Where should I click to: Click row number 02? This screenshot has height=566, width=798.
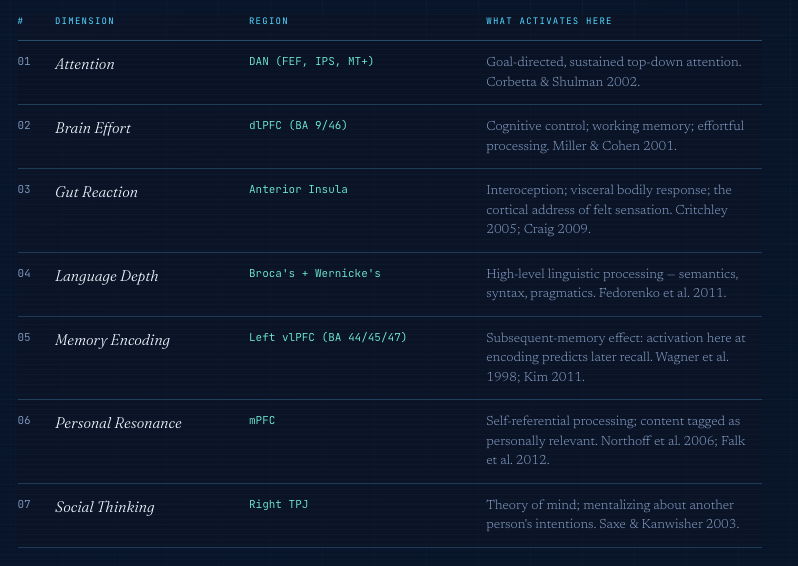click(x=24, y=126)
